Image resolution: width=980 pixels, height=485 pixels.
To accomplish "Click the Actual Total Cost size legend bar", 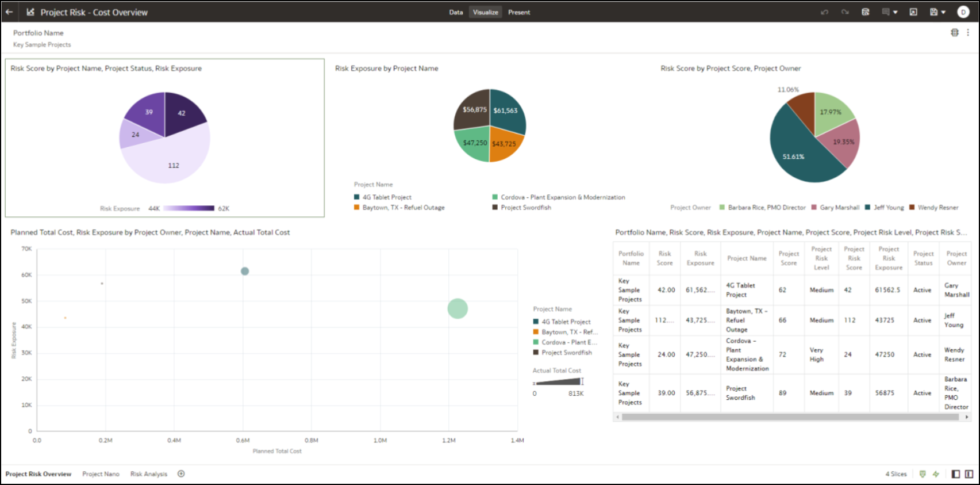I will [x=558, y=381].
